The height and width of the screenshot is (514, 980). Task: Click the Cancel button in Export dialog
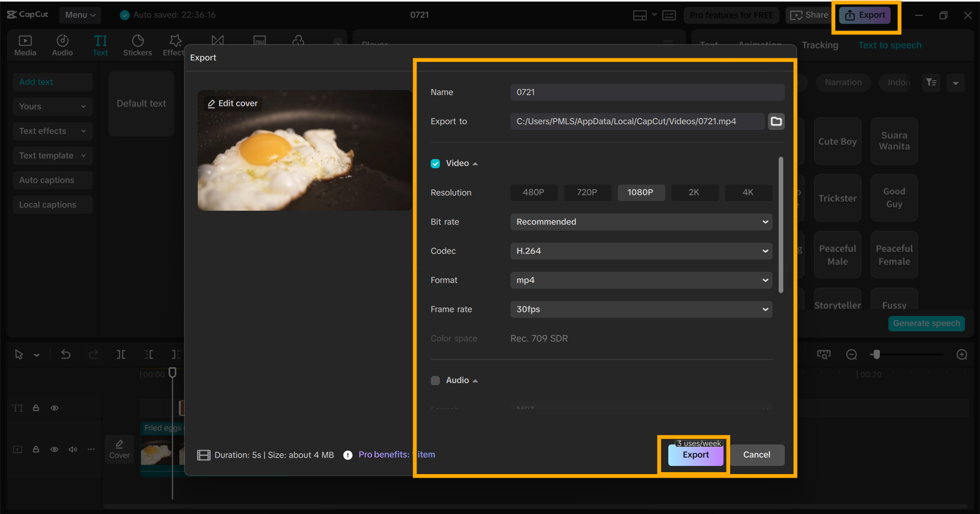click(756, 455)
